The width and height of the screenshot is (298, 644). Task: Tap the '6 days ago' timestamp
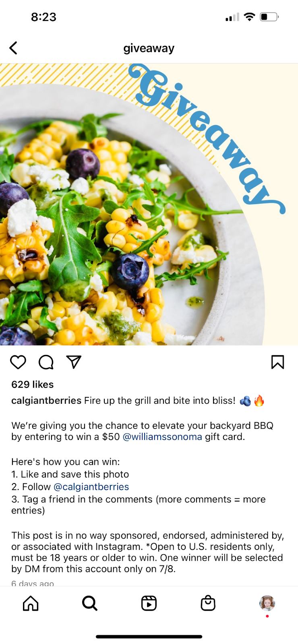[x=33, y=583]
